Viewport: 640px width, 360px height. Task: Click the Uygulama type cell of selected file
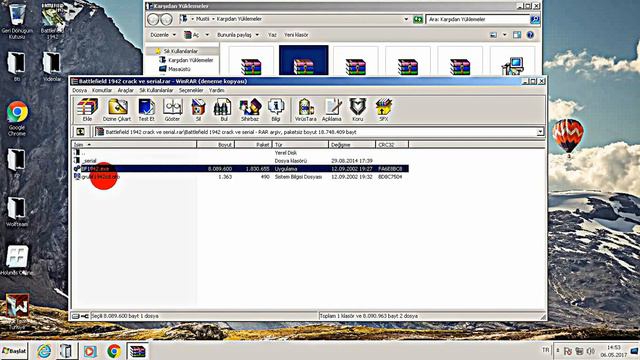click(286, 169)
